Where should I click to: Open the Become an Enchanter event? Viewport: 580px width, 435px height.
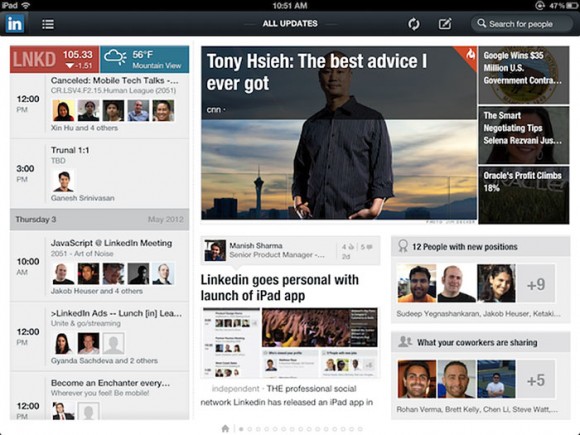tap(100, 396)
